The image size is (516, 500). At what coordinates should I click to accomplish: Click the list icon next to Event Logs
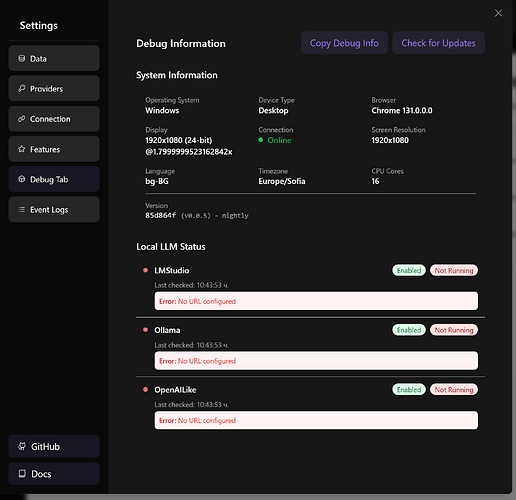[x=22, y=209]
